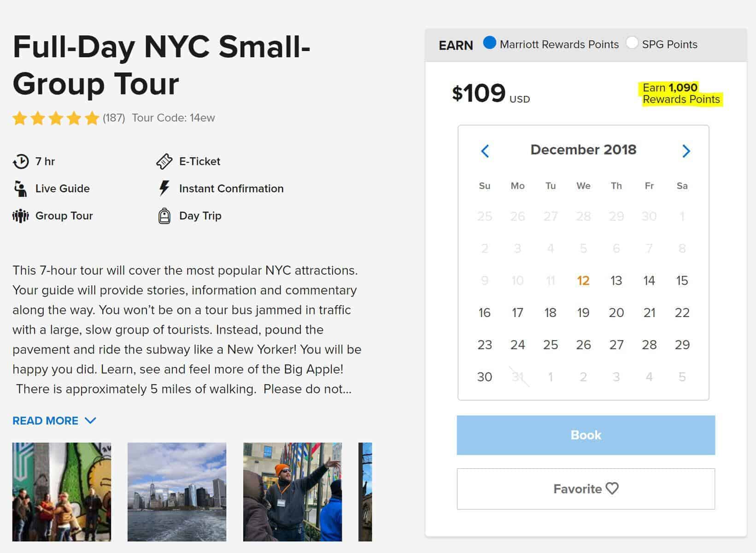Go to previous month in calendar
The height and width of the screenshot is (553, 756).
pyautogui.click(x=485, y=151)
